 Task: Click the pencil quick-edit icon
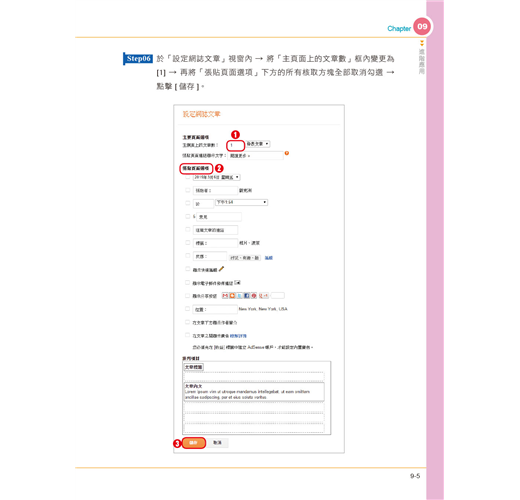click(221, 269)
